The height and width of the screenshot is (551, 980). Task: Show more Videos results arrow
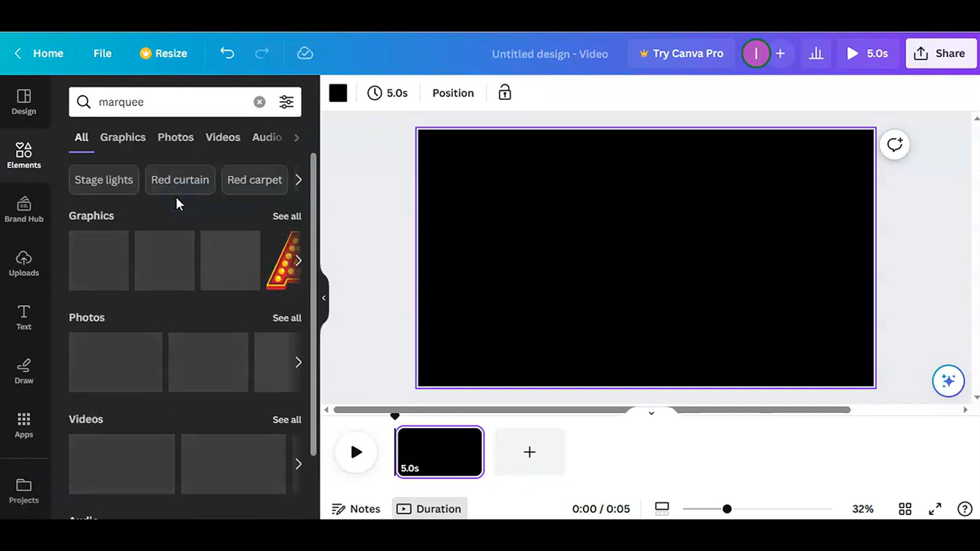[299, 464]
